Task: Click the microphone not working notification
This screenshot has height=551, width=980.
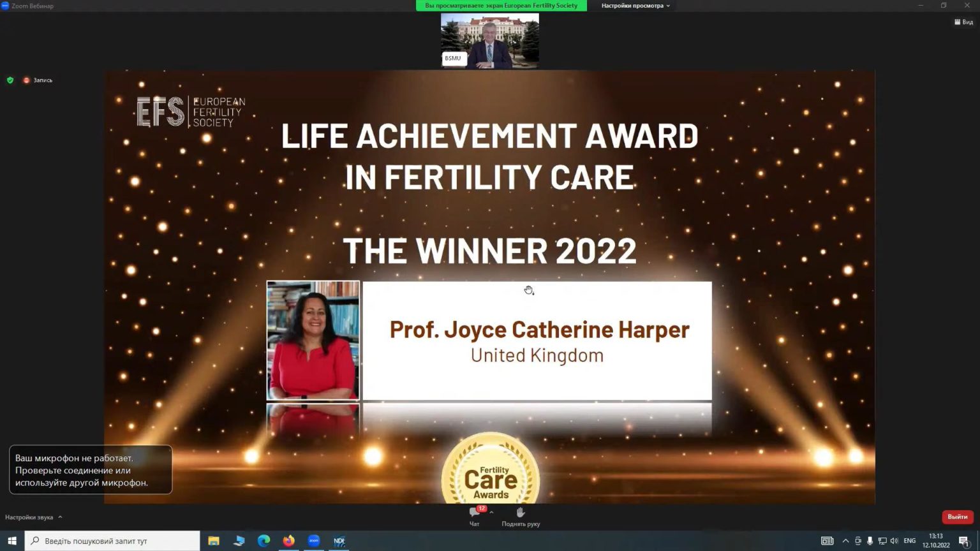Action: point(91,470)
